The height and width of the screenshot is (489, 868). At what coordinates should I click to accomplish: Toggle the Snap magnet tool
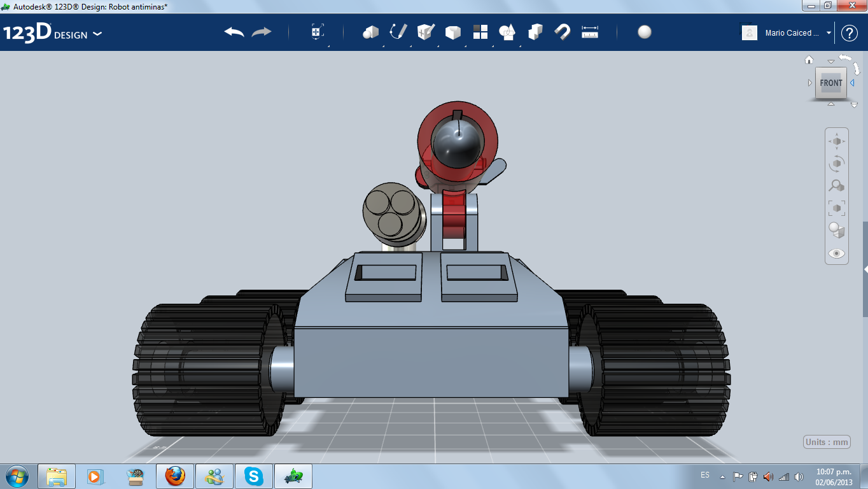pyautogui.click(x=563, y=32)
